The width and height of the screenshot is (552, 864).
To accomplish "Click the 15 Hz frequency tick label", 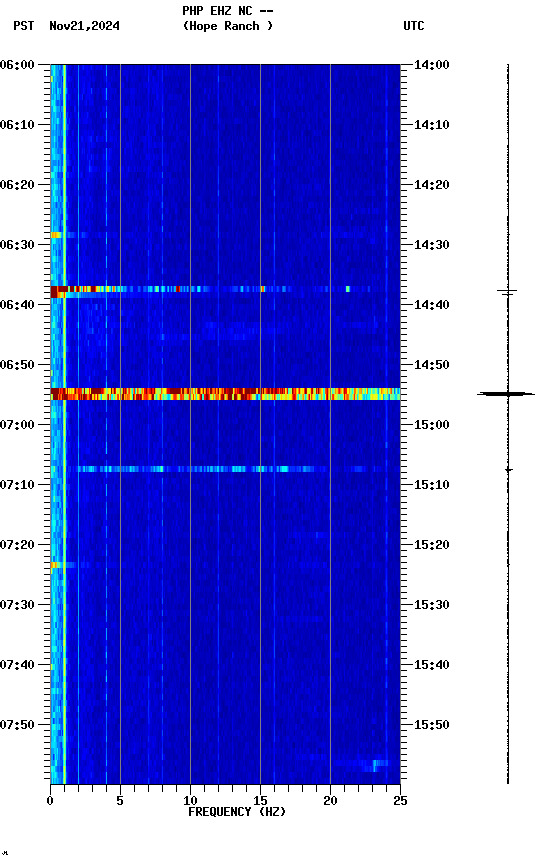I will (x=260, y=801).
